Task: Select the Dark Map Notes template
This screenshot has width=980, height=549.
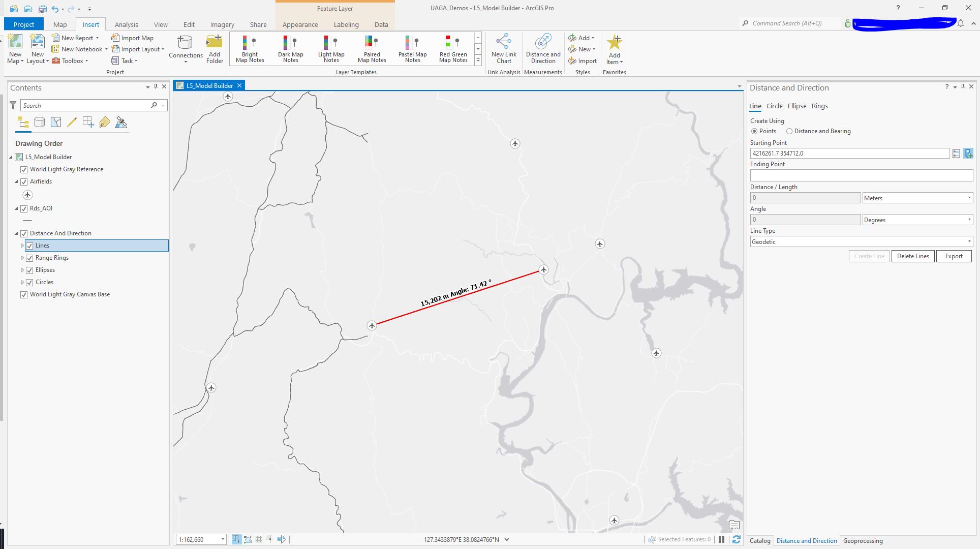Action: 290,48
